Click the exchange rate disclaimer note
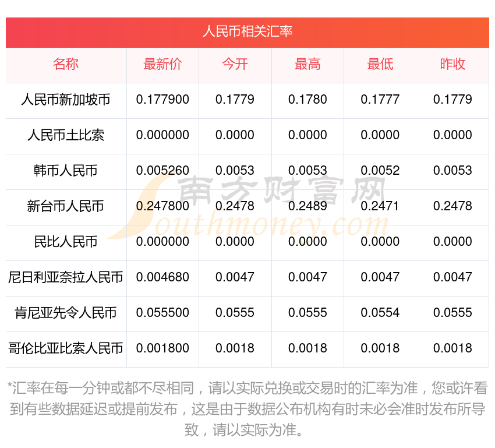 coord(248,409)
